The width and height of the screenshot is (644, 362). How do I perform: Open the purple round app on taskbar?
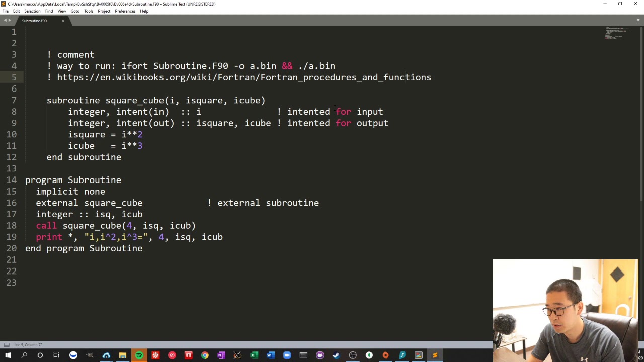click(319, 355)
